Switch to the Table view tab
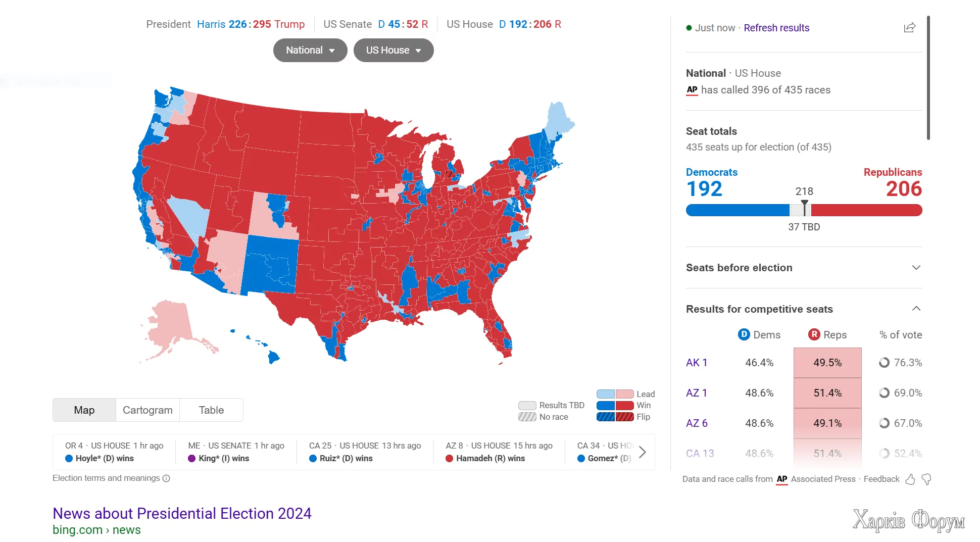 (x=211, y=410)
